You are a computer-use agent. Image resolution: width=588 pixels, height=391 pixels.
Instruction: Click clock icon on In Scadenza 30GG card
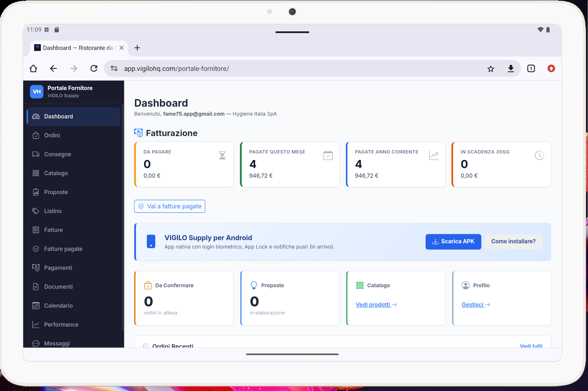[x=539, y=155]
